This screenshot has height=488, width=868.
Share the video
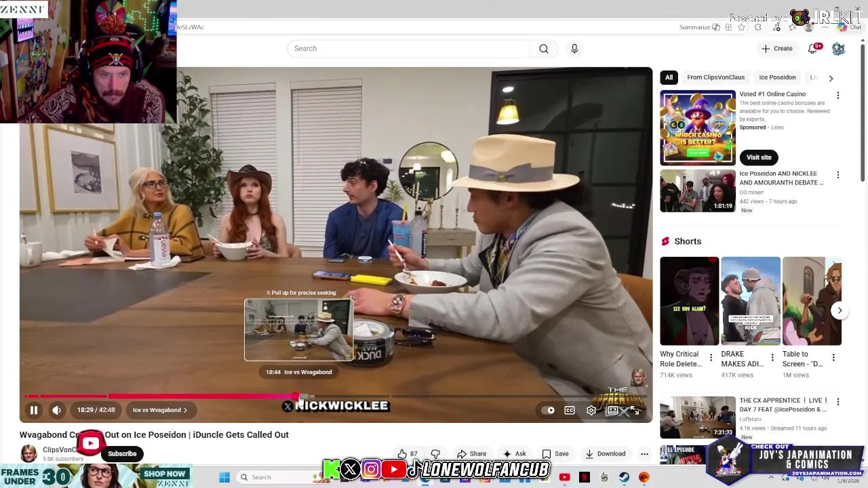(x=472, y=453)
